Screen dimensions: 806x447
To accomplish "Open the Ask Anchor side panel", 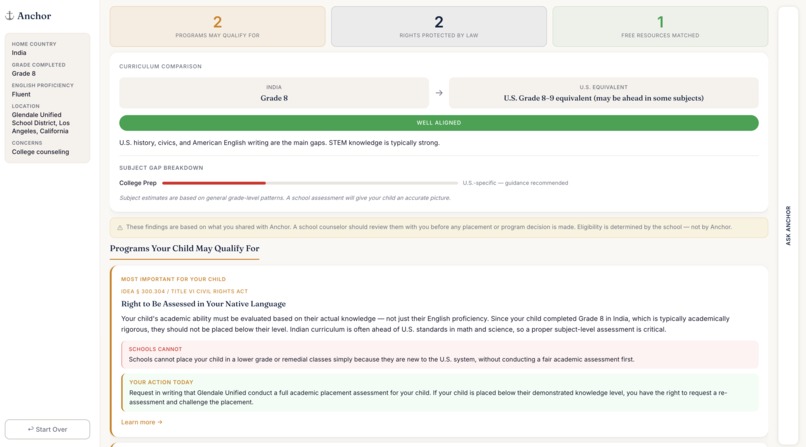I will [788, 226].
